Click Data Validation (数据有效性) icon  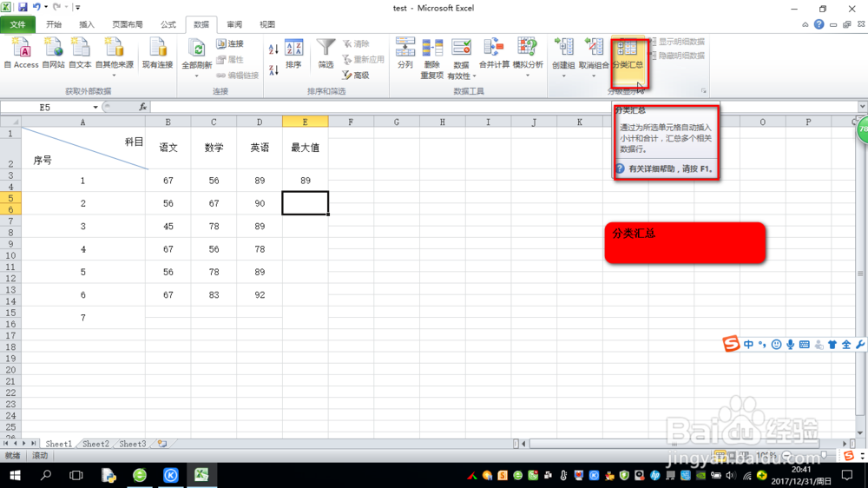[x=461, y=48]
